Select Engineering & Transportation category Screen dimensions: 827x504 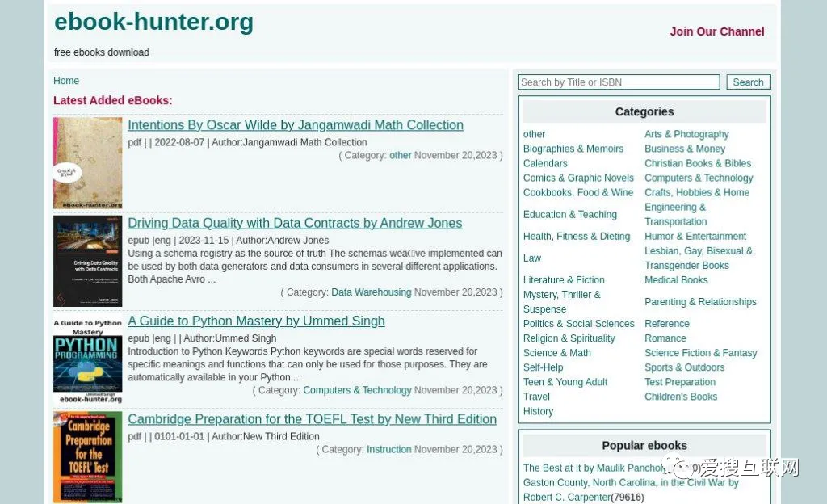pyautogui.click(x=676, y=215)
